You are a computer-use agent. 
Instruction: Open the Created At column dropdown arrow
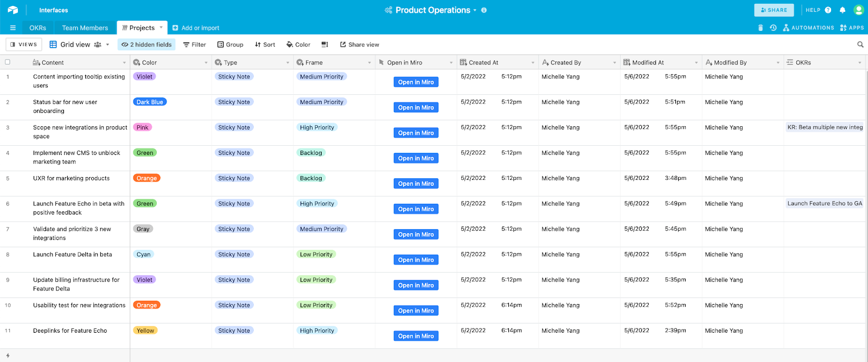point(533,63)
